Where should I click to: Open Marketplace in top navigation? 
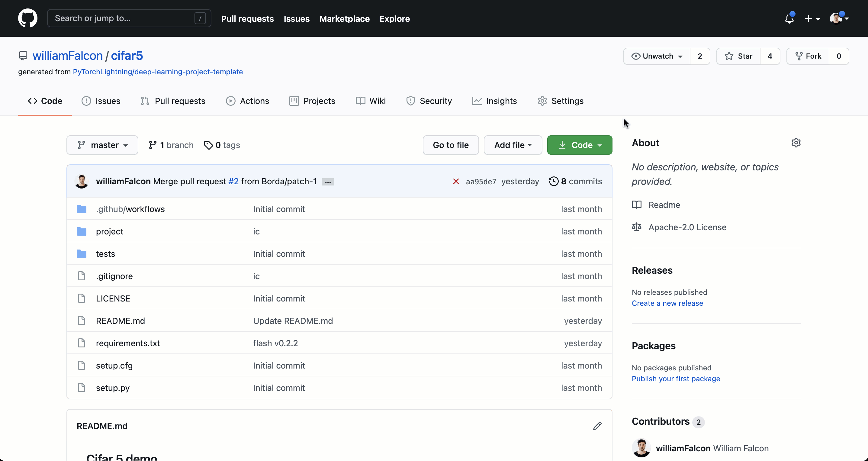pos(344,18)
